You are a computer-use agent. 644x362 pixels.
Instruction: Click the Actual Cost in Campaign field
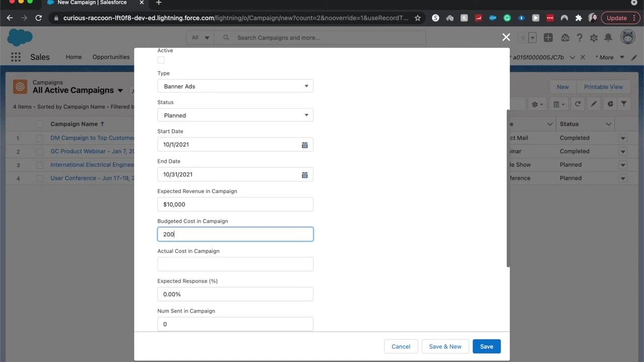(235, 264)
